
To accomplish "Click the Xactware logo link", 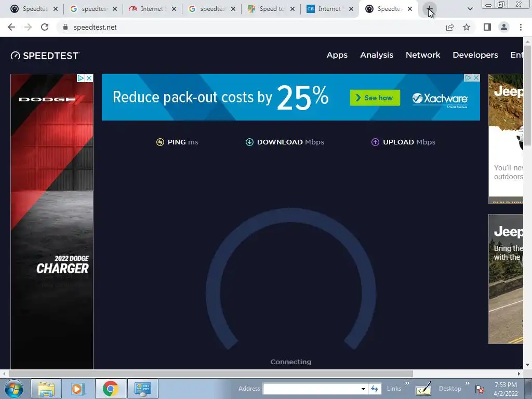I will pos(440,99).
